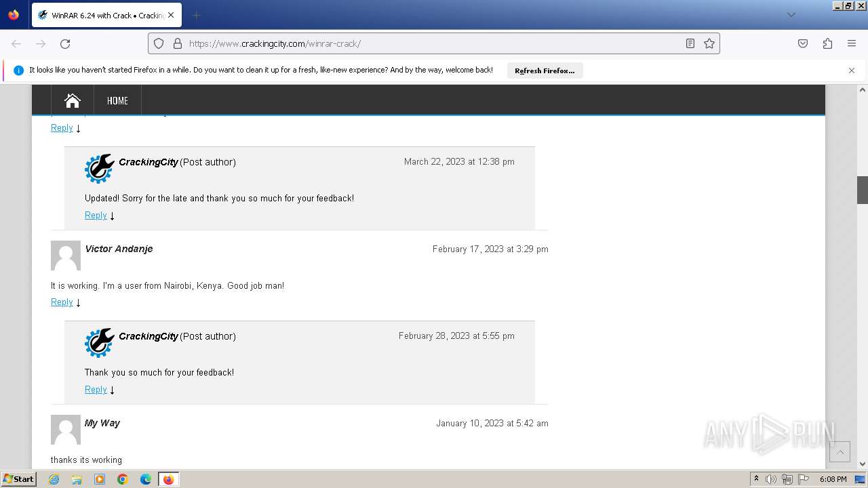The height and width of the screenshot is (488, 868).
Task: Select the Victor Andanje commenter name
Action: [x=119, y=249]
